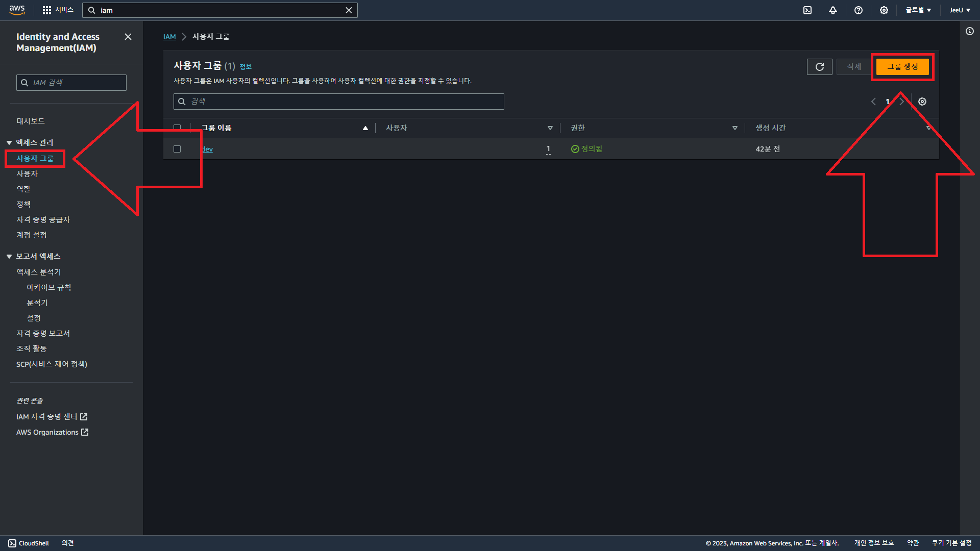Open the dev group link
Image resolution: width=980 pixels, height=551 pixels.
click(207, 149)
